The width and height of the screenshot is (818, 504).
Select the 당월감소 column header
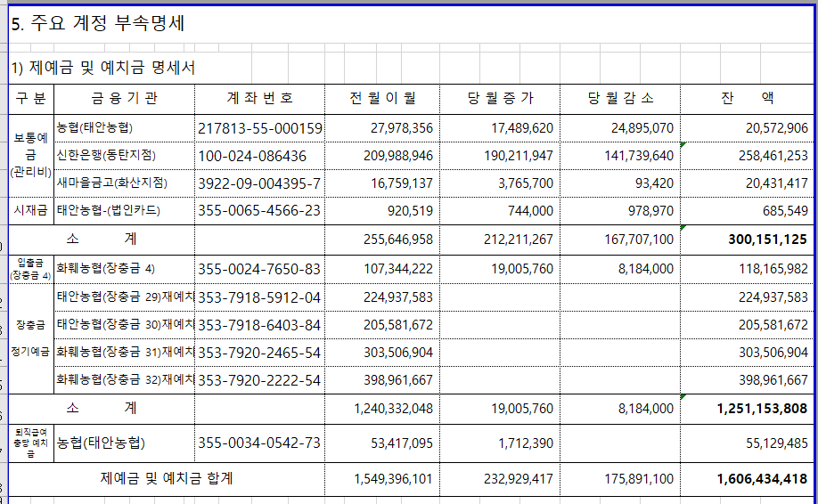[620, 98]
